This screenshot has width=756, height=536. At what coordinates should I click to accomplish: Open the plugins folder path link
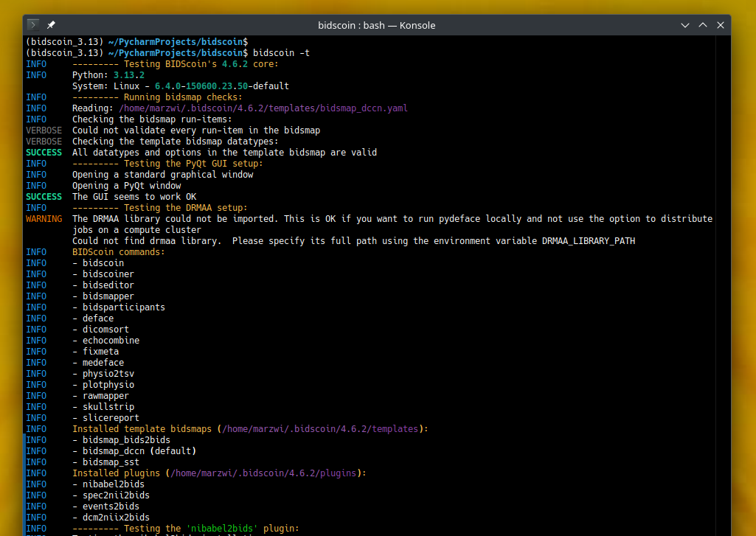pos(263,473)
